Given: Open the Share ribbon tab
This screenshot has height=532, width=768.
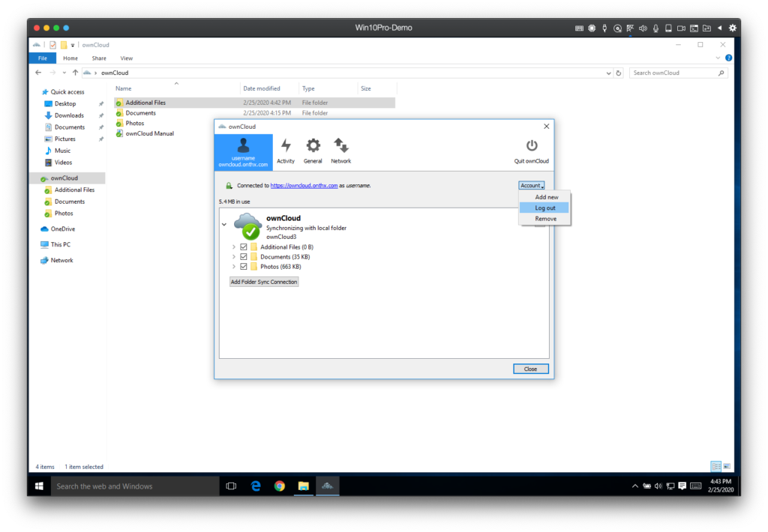Looking at the screenshot, I should 99,58.
